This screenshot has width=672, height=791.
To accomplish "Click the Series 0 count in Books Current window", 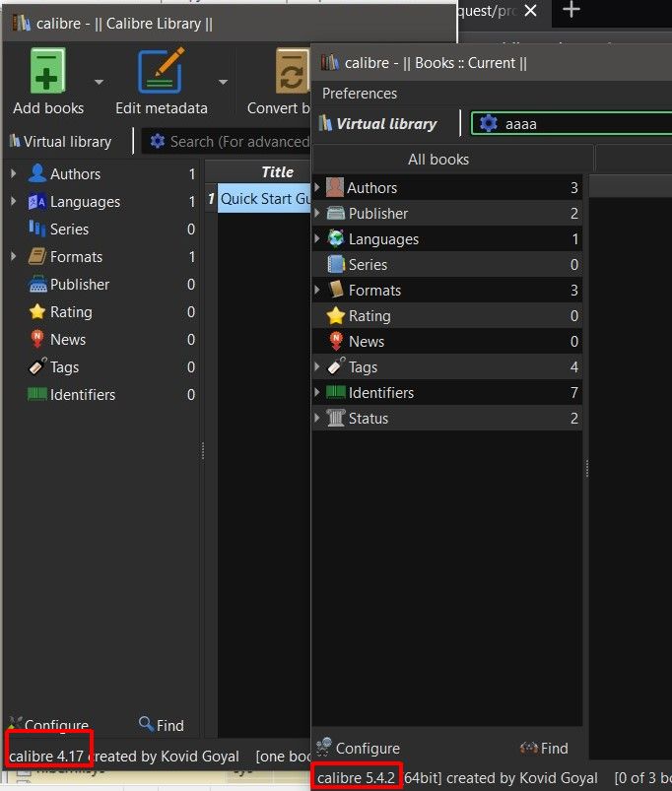I will click(574, 264).
